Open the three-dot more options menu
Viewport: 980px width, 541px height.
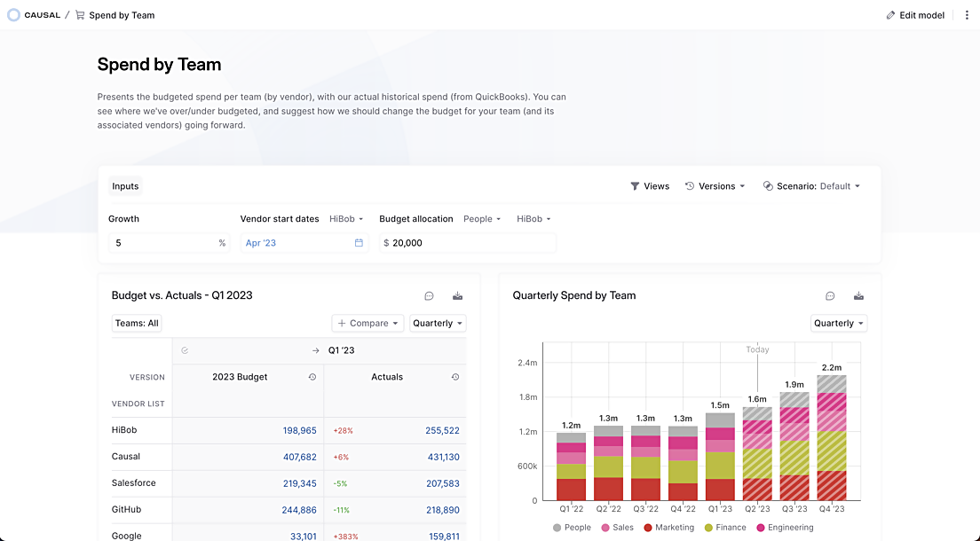coord(967,15)
